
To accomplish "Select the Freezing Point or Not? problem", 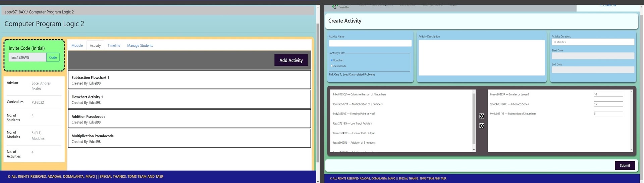I will tap(354, 114).
